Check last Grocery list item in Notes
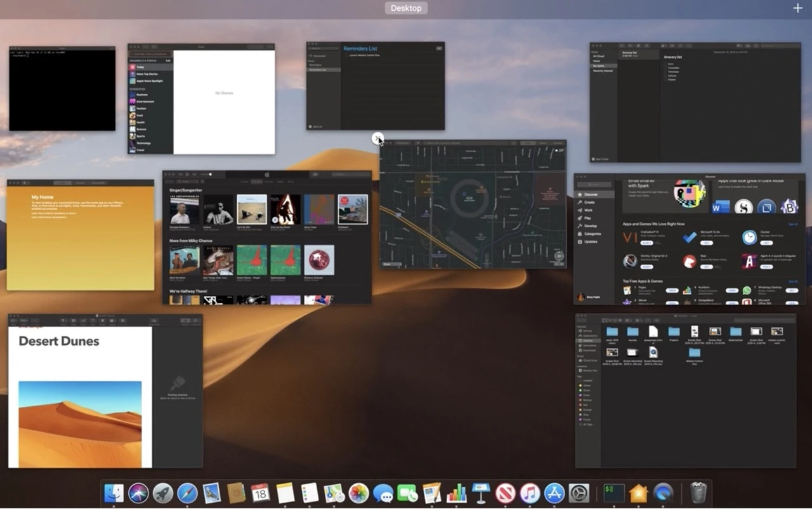The height and width of the screenshot is (509, 812). 665,79
